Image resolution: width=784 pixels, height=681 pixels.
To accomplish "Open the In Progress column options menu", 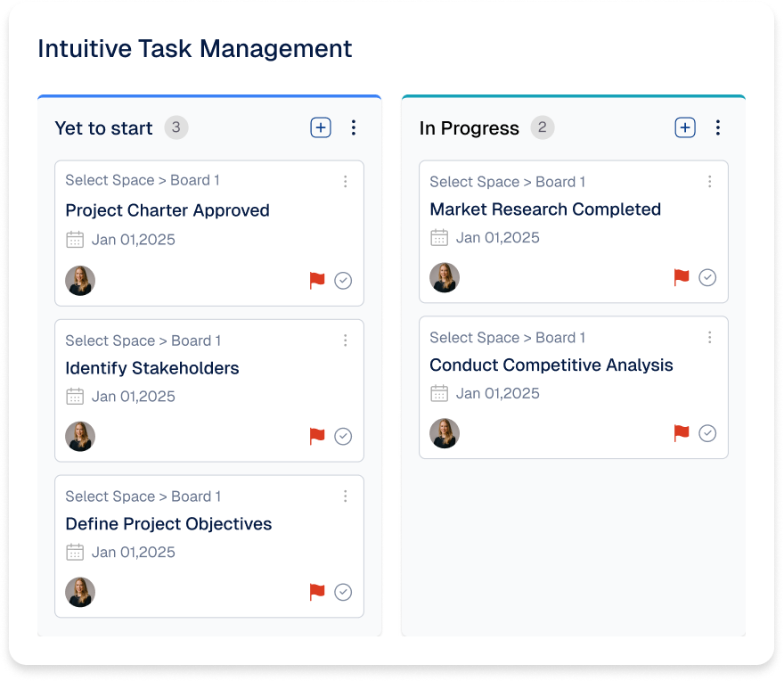I will (x=718, y=127).
